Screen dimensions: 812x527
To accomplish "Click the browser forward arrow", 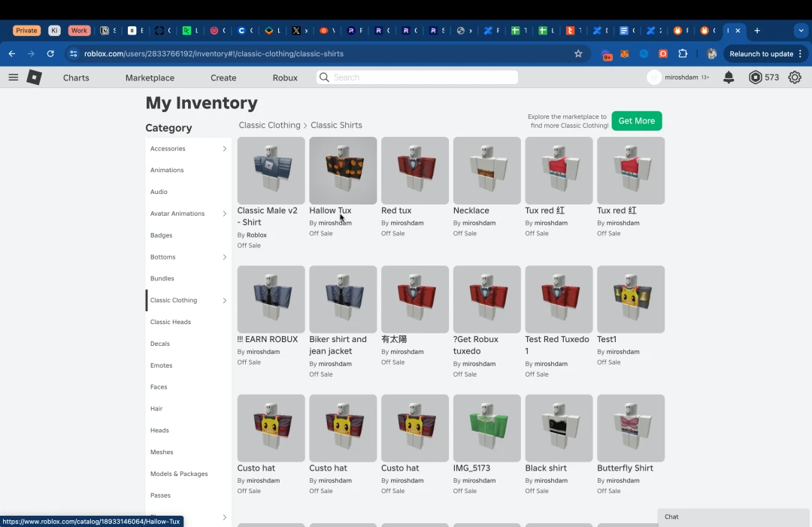I will [31, 53].
